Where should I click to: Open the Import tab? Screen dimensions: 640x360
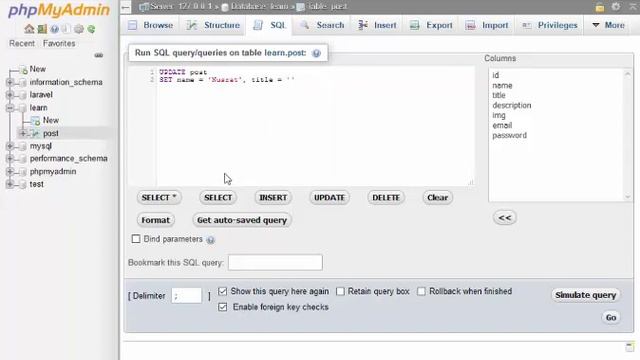(x=487, y=25)
